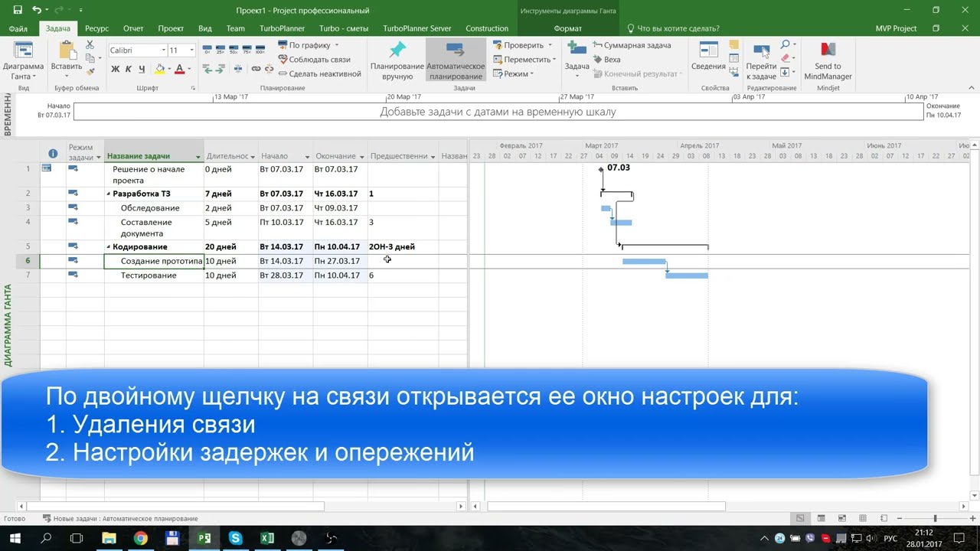The image size is (980, 551).
Task: Open Excel from the Windows taskbar
Action: 266,538
